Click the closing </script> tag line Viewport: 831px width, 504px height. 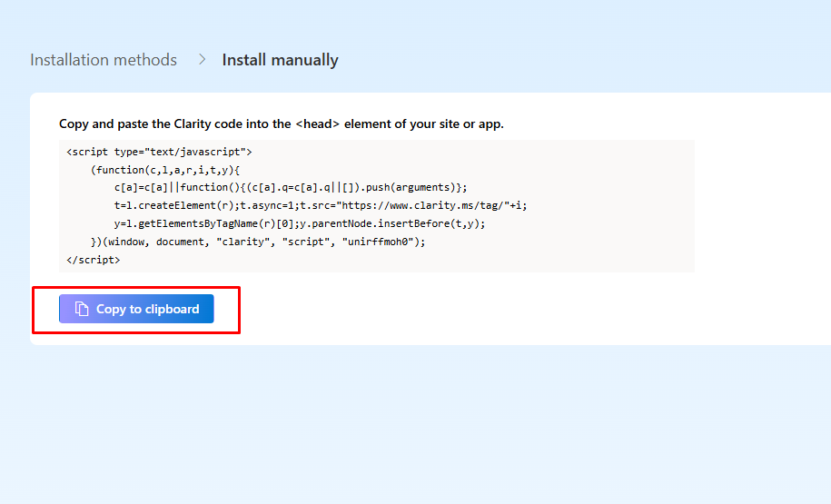[x=94, y=260]
